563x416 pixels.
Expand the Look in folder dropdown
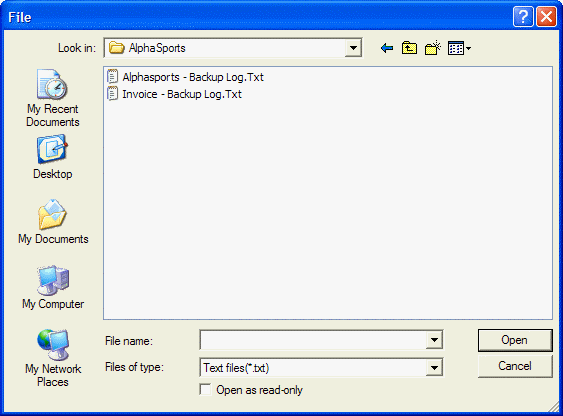tap(353, 48)
